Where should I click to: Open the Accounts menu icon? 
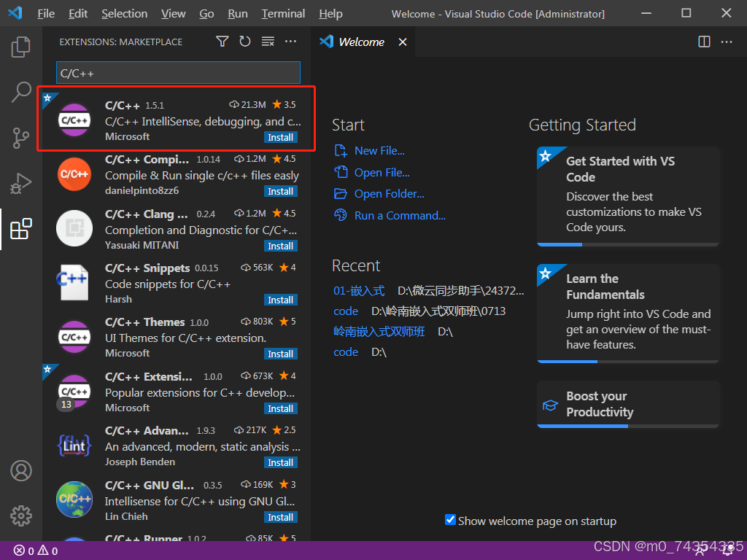tap(21, 470)
